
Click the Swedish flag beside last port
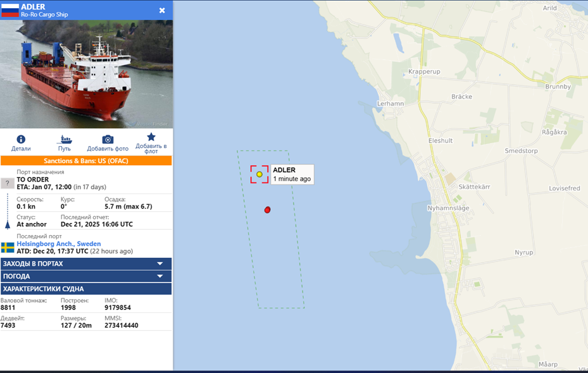pyautogui.click(x=8, y=248)
